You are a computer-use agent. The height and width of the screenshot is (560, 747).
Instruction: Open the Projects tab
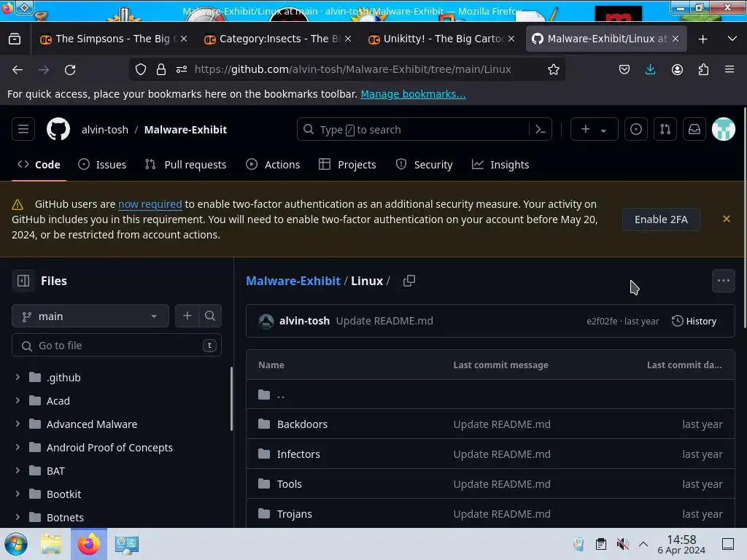pyautogui.click(x=347, y=165)
